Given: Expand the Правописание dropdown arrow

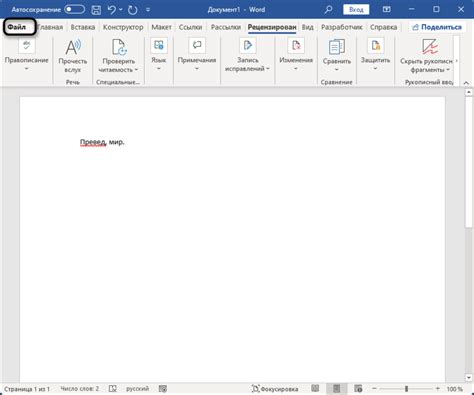Looking at the screenshot, I should tap(27, 69).
